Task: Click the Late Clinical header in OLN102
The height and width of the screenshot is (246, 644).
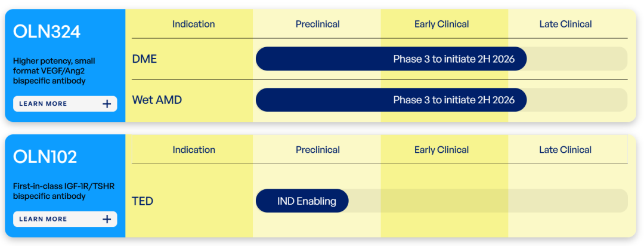Action: (x=565, y=150)
